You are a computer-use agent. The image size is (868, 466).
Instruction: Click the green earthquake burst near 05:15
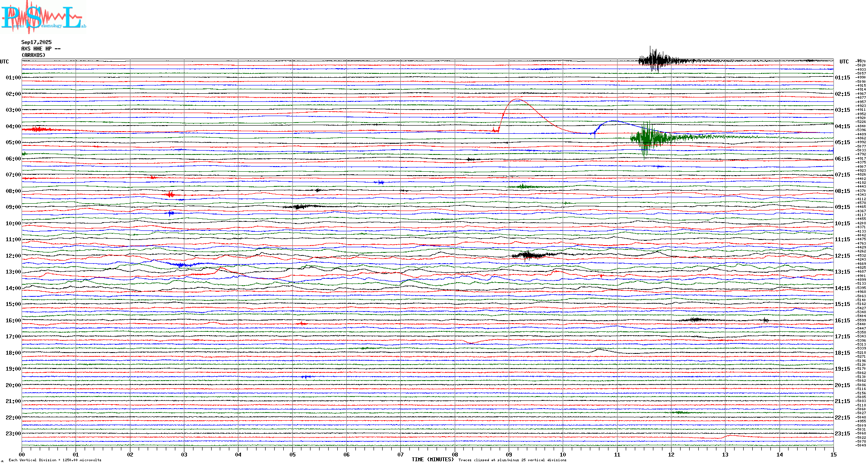pos(648,139)
